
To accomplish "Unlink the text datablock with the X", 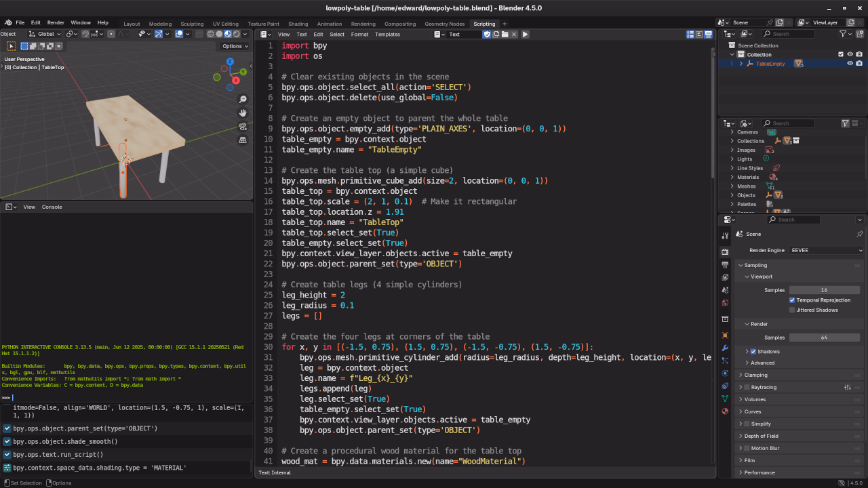I will click(x=514, y=34).
